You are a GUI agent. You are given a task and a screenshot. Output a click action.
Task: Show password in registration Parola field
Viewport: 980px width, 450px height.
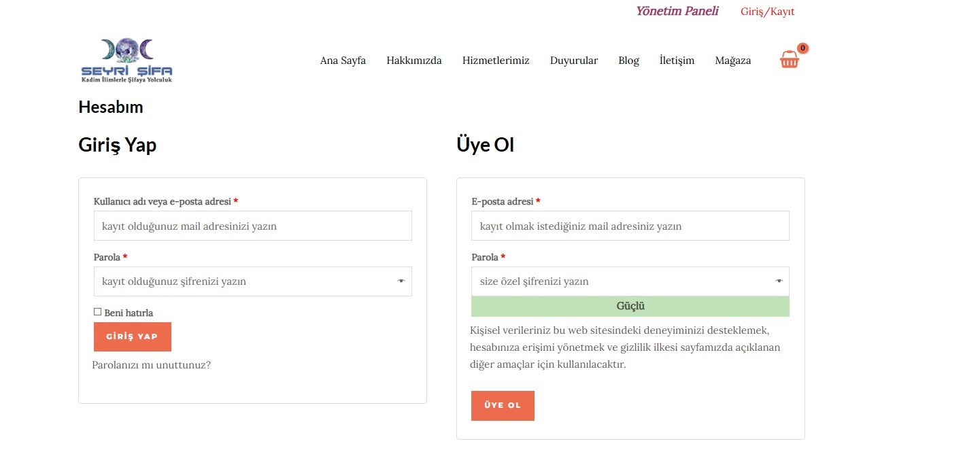tap(779, 281)
